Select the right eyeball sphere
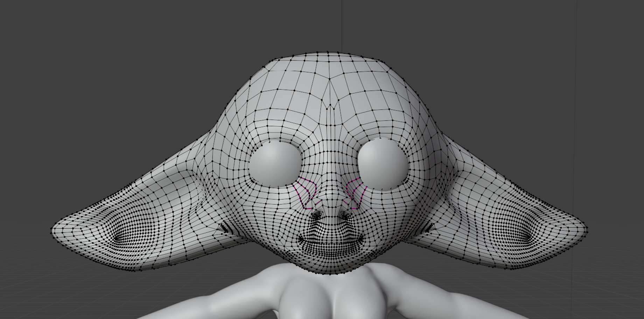The width and height of the screenshot is (644, 319). coord(383,164)
